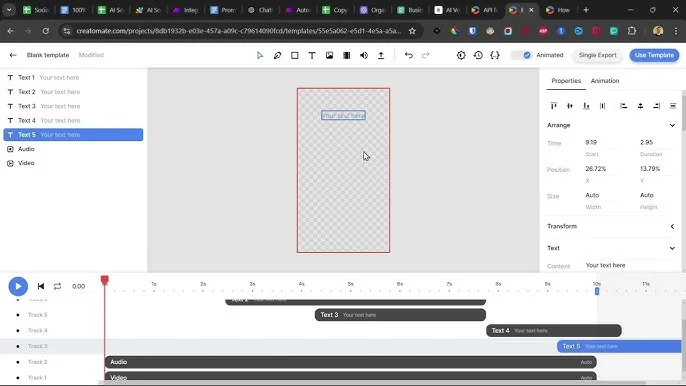
Task: Select the Audio clip in timeline
Action: (x=350, y=362)
